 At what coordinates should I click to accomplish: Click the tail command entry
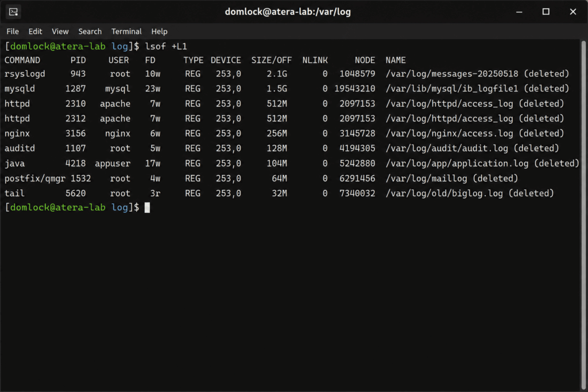tap(14, 193)
